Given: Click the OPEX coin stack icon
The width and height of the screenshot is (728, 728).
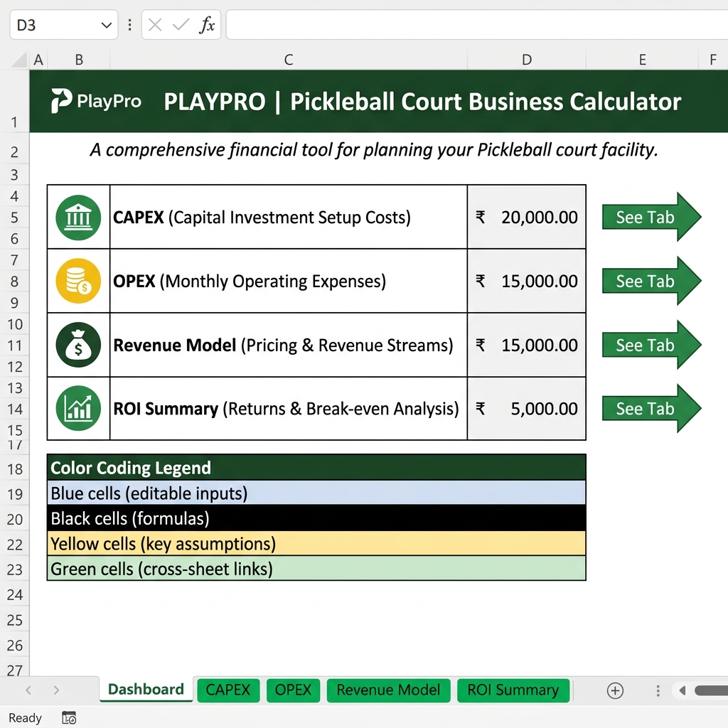Looking at the screenshot, I should point(78,281).
